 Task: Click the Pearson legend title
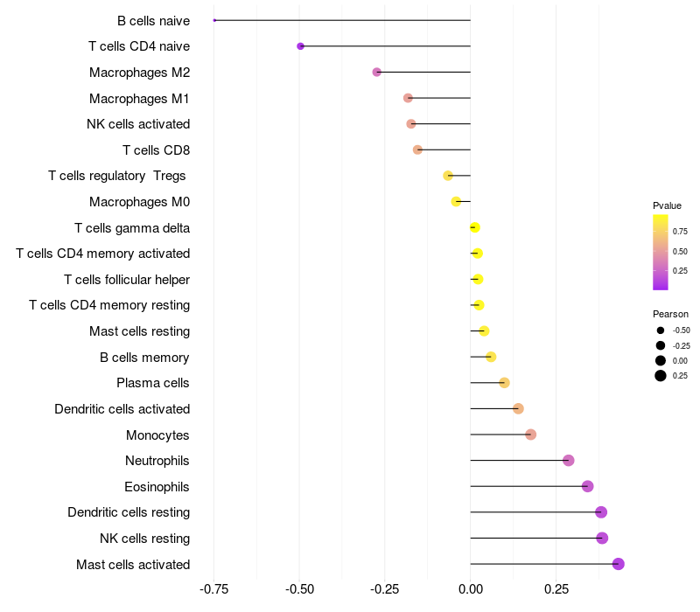(670, 314)
